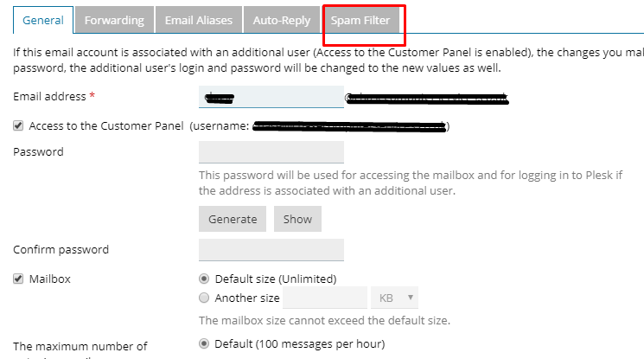Uncheck the Mailbox checkbox
The width and height of the screenshot is (644, 359).
19,279
